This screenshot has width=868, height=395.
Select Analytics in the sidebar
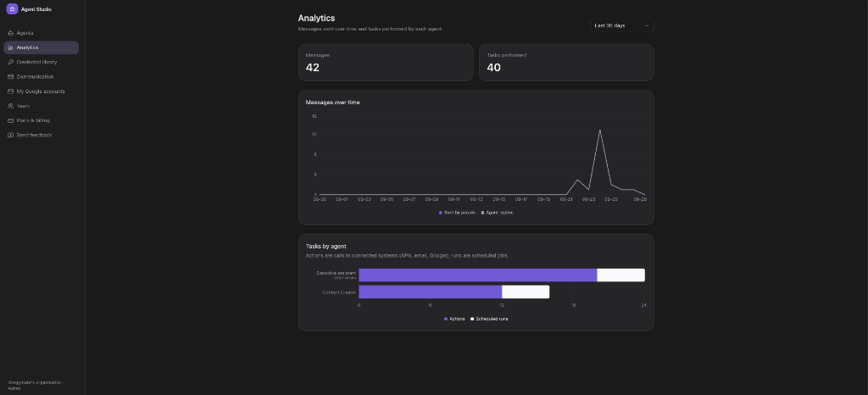[x=41, y=47]
